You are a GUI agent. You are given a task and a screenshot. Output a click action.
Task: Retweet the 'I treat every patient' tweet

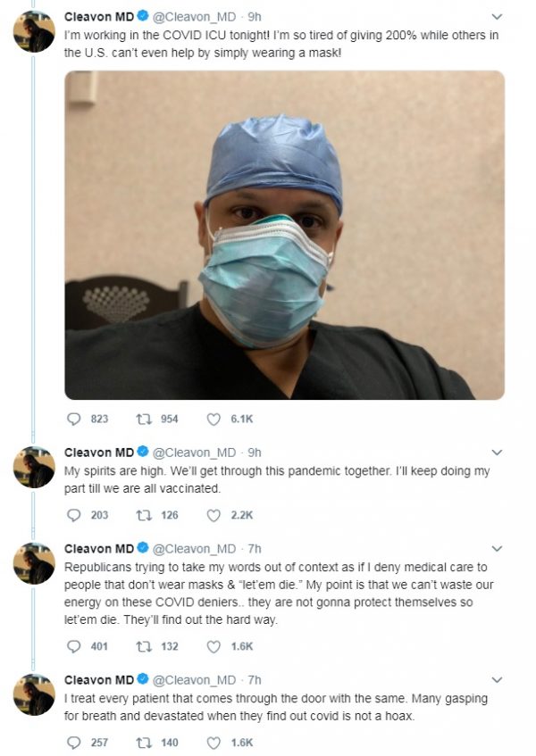(x=141, y=743)
